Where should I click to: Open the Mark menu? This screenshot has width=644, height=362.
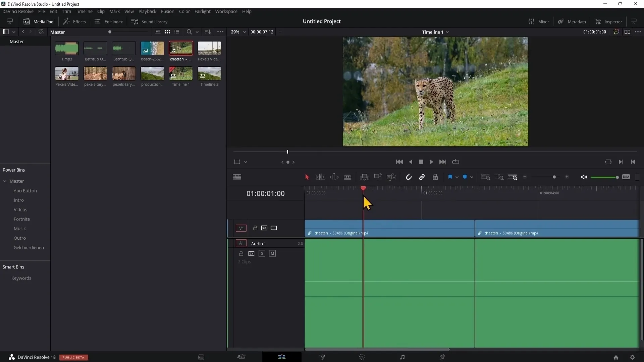tap(114, 11)
